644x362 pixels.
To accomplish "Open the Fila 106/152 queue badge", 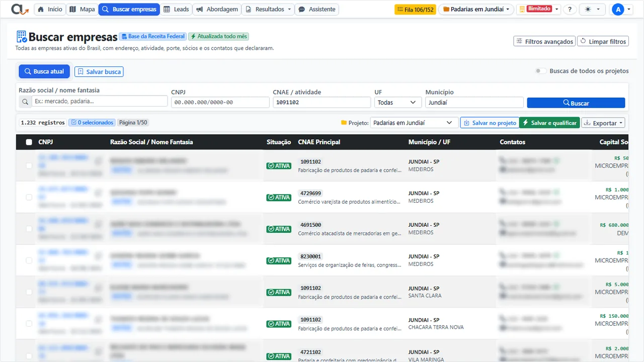I will pyautogui.click(x=415, y=9).
